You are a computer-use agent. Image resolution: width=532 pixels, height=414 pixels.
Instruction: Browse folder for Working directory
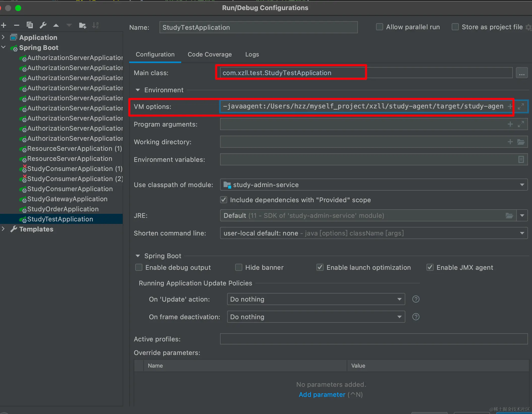point(521,142)
